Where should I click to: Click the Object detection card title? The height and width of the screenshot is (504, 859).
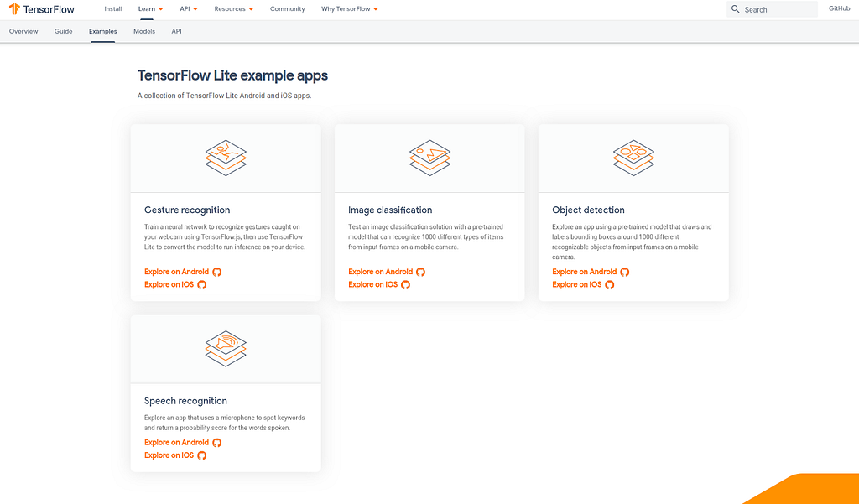(588, 210)
